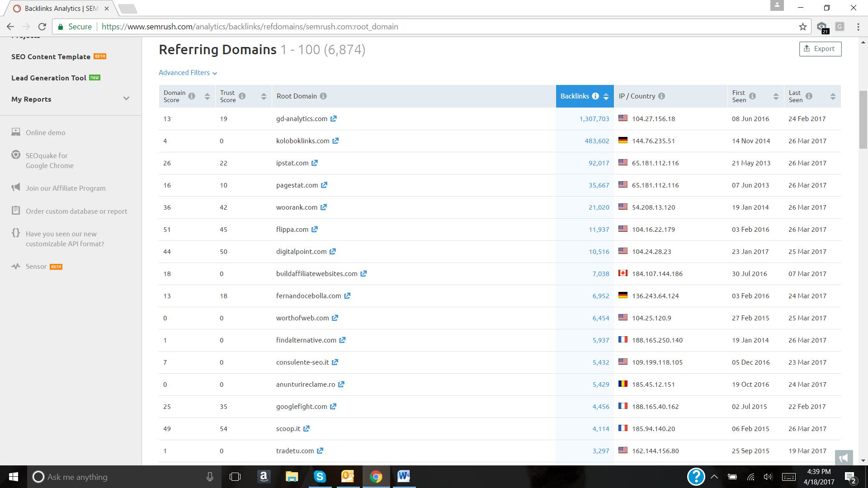Bookmark page with star icon

[x=803, y=27]
